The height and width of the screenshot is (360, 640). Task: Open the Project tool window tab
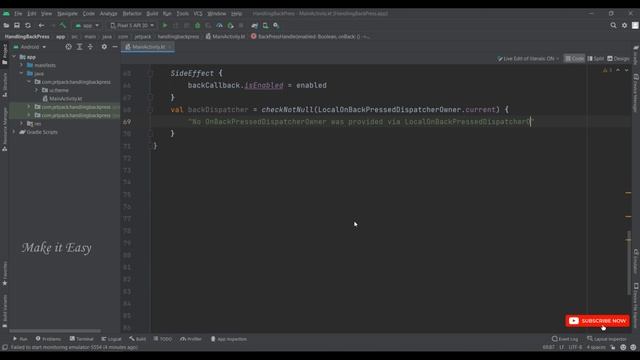[x=4, y=54]
